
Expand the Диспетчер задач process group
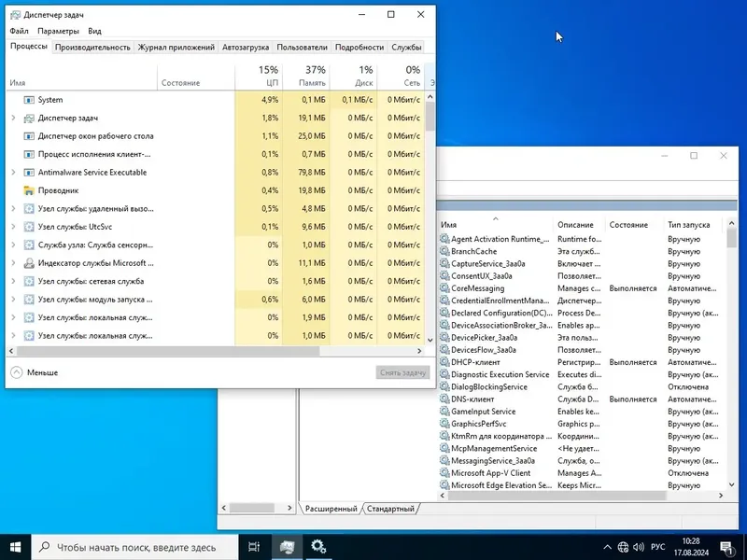[x=11, y=118]
